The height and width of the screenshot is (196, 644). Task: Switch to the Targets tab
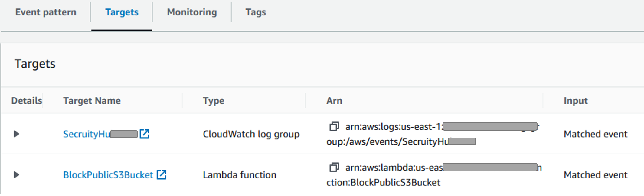pos(122,12)
